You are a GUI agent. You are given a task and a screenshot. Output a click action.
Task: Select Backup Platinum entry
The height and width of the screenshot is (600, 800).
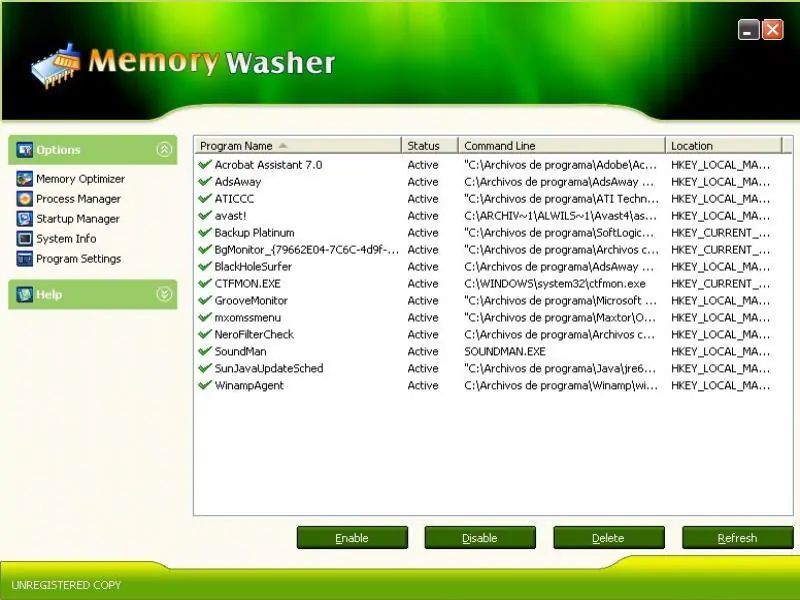255,233
